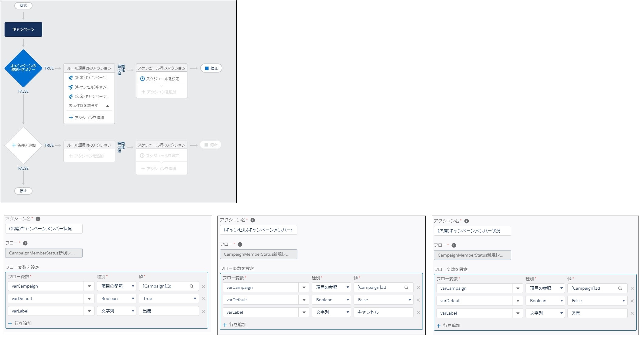Select the キャンペーン object node

[x=23, y=29]
